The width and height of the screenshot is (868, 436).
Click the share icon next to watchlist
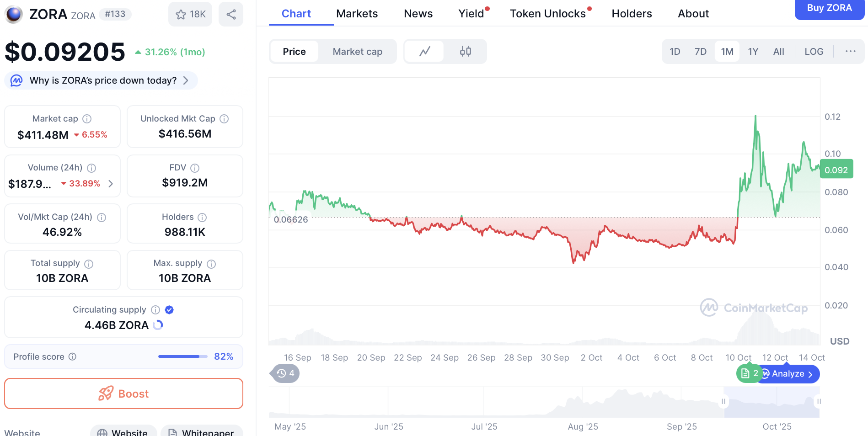[x=231, y=14]
